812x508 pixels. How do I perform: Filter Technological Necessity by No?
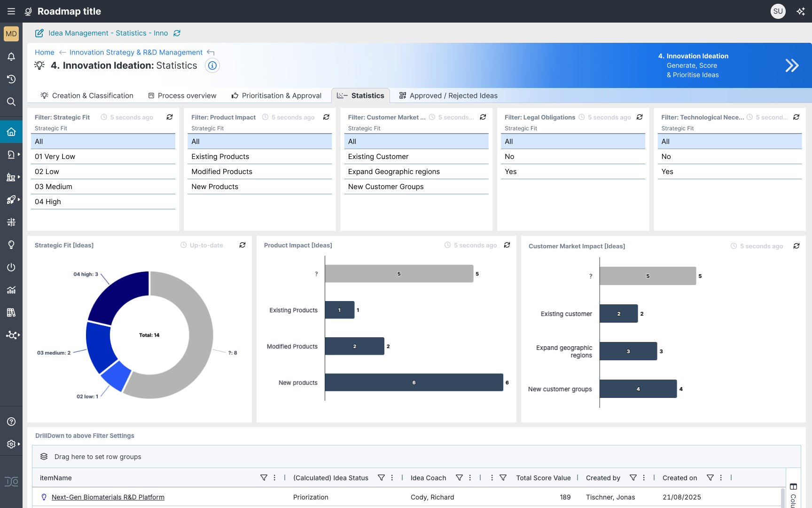(x=729, y=157)
